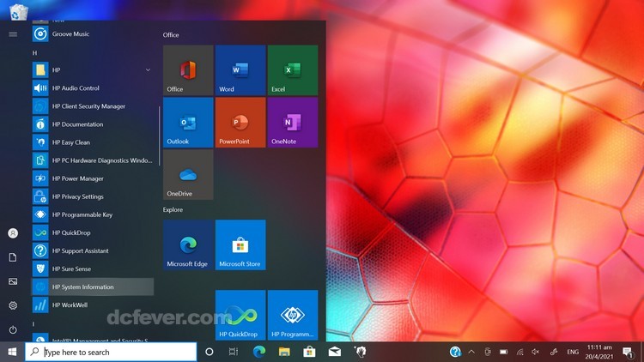This screenshot has height=362, width=644.
Task: Select HP System Information entry
Action: tap(93, 287)
